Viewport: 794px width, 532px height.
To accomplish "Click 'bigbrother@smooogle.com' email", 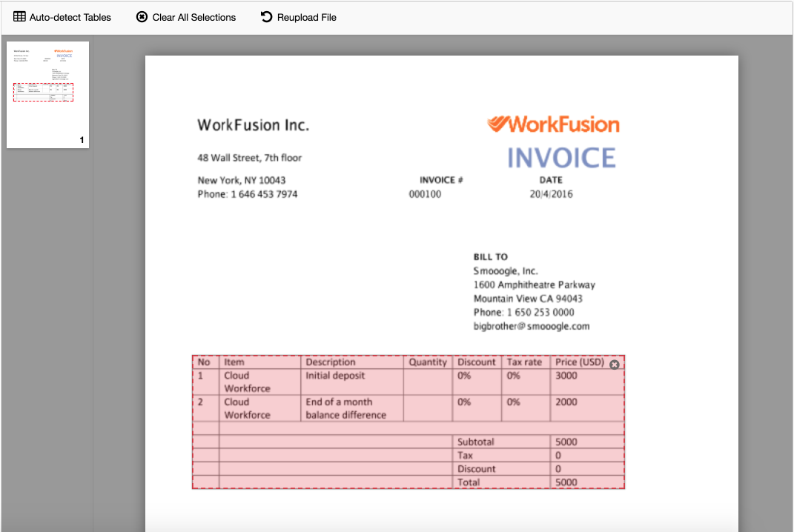I will (x=532, y=327).
